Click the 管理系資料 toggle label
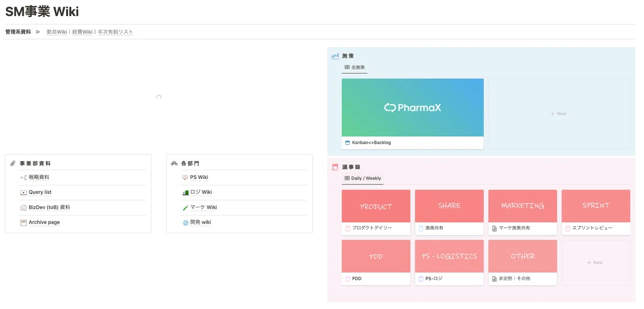This screenshot has width=644, height=309. click(x=18, y=32)
